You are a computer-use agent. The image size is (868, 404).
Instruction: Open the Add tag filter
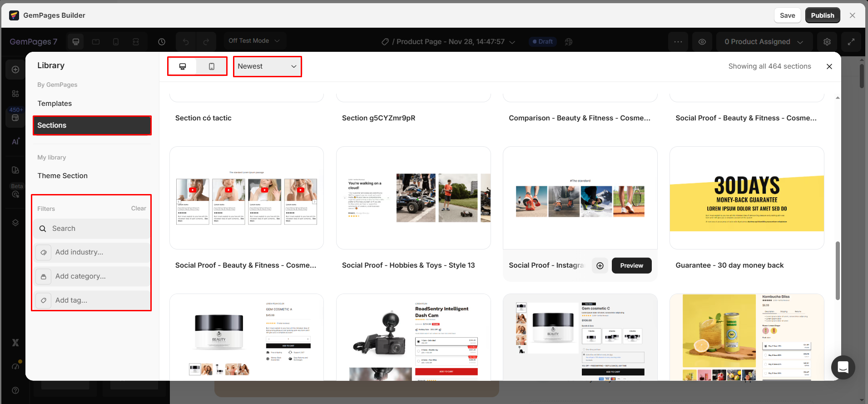(x=92, y=300)
